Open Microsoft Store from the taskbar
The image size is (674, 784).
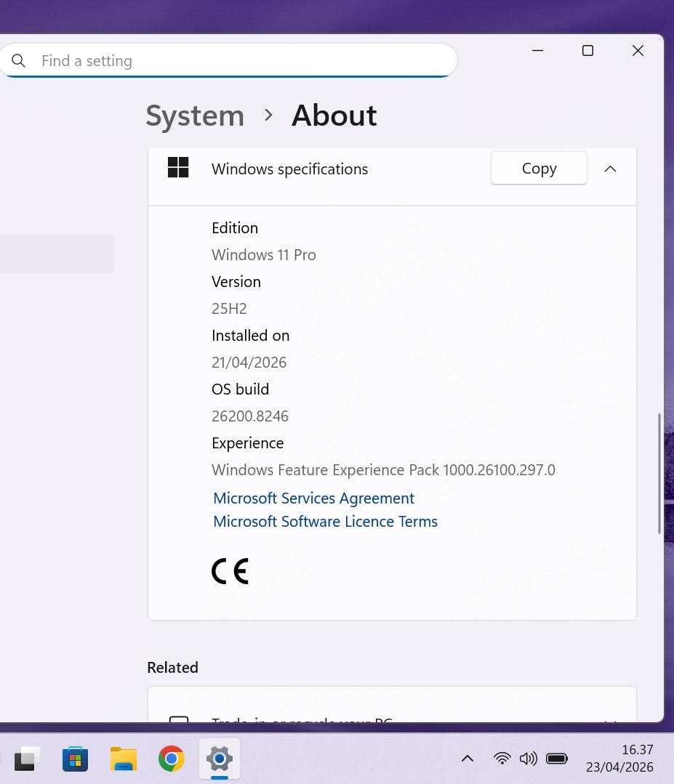pyautogui.click(x=75, y=759)
